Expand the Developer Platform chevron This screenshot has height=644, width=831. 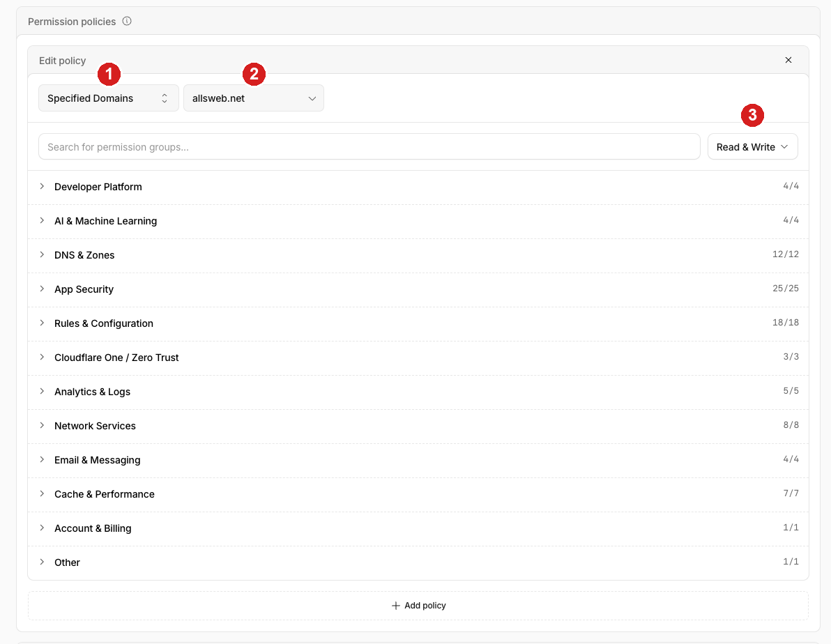(x=42, y=187)
